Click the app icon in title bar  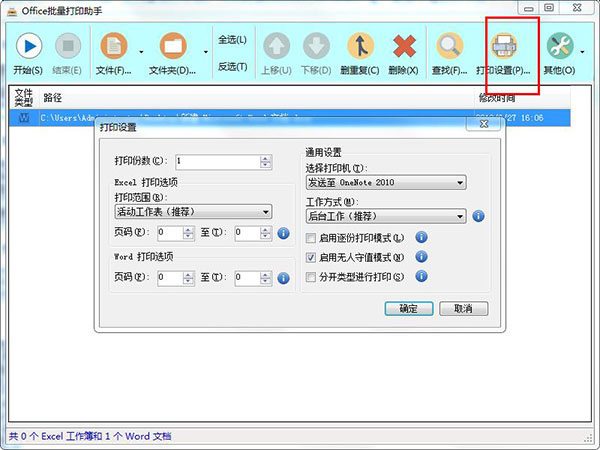tap(12, 11)
